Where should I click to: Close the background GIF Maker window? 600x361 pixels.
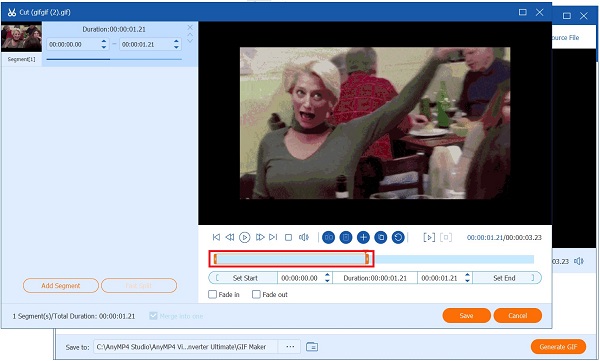584,16
